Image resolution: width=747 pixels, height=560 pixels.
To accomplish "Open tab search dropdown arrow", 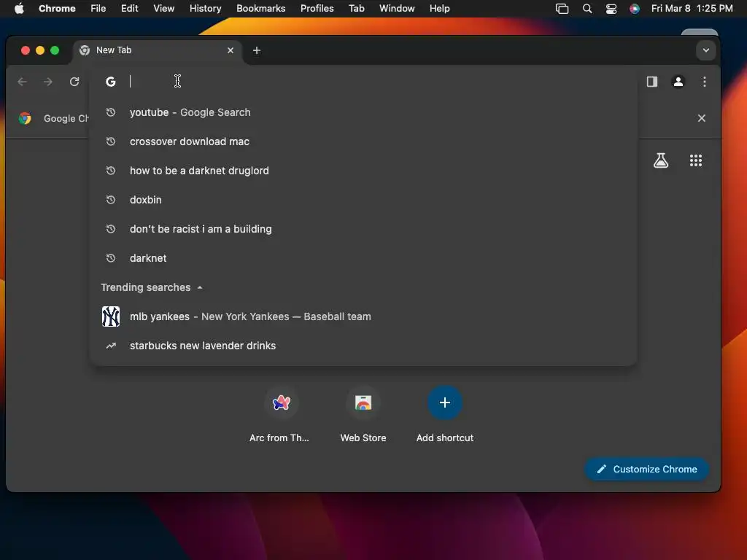I will point(706,50).
